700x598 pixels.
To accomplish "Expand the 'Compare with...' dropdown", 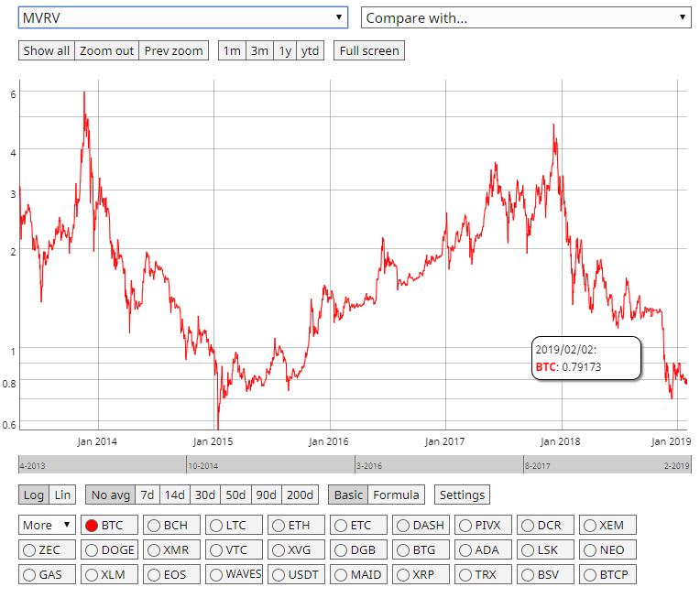I will pos(526,17).
